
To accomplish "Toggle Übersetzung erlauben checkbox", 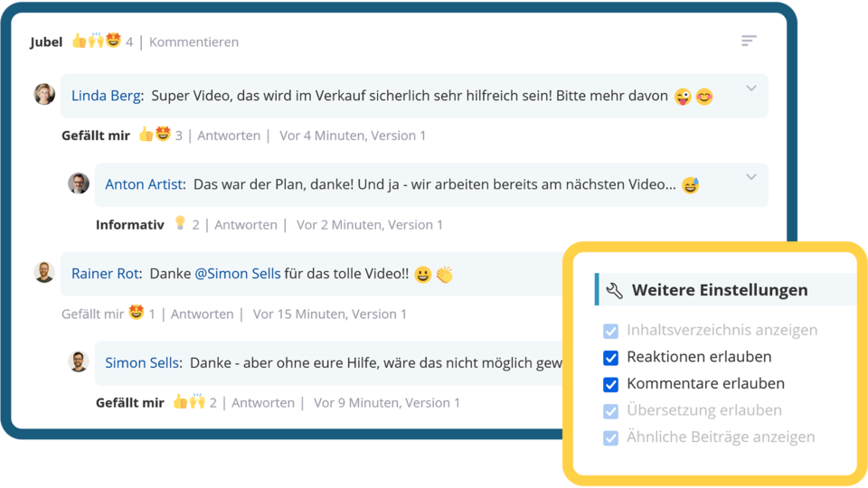I will coord(610,411).
